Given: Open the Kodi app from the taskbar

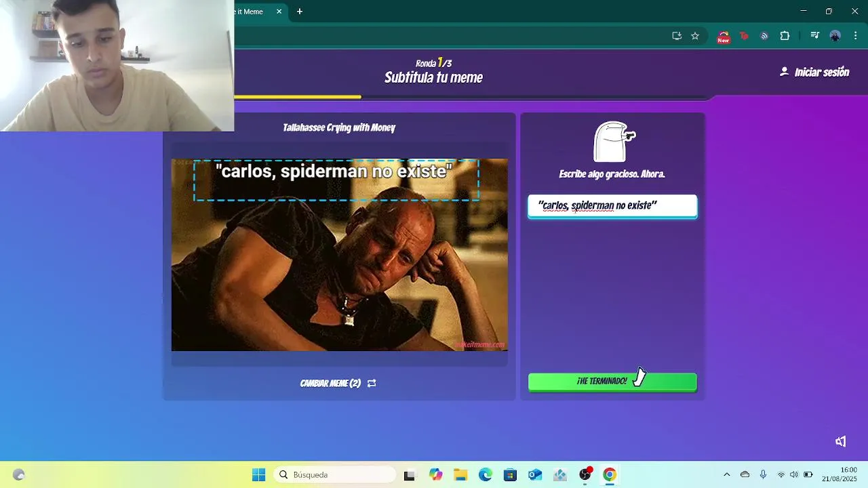Looking at the screenshot, I should [x=560, y=475].
